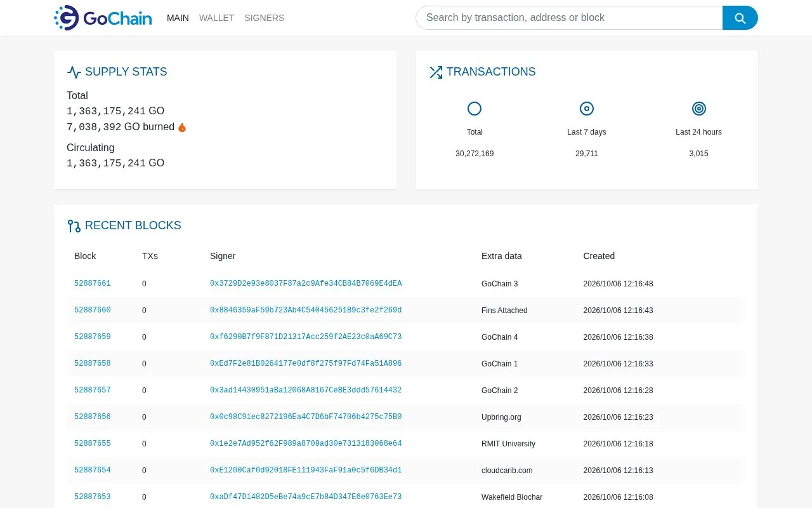Open signer address 0xaDf47D1482D5eBe74a9cE7b84D347E6e0763Ee73
812x508 pixels.
306,497
